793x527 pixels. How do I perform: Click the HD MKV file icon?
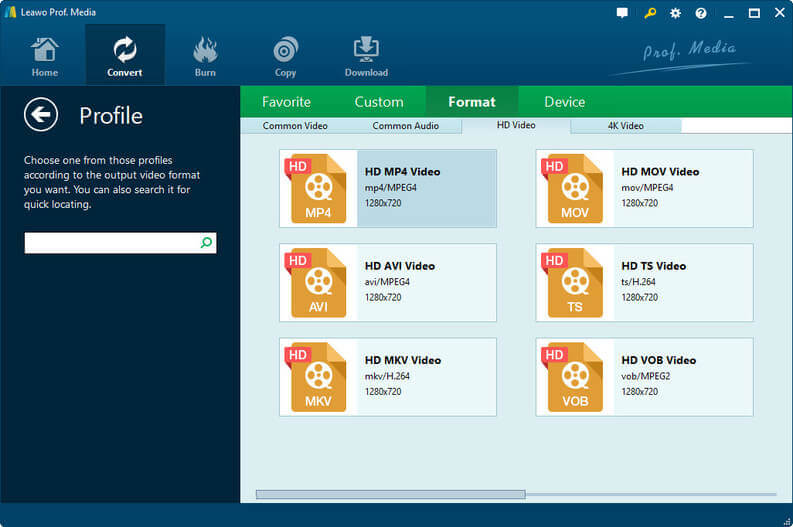coord(316,377)
